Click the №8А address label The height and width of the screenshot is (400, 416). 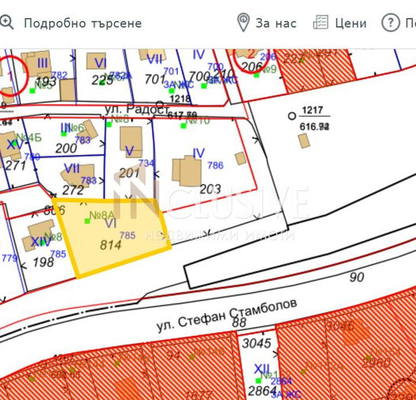[x=102, y=215]
